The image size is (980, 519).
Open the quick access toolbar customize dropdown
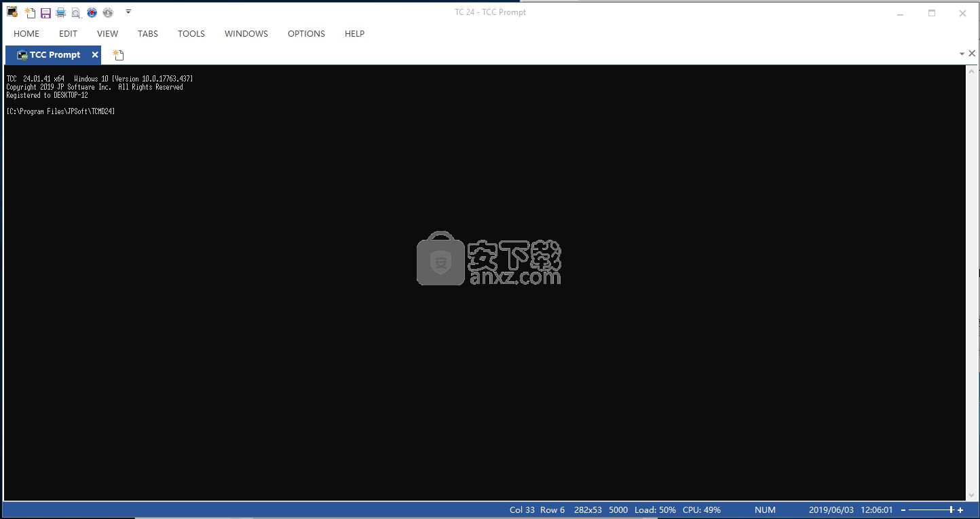[x=128, y=12]
